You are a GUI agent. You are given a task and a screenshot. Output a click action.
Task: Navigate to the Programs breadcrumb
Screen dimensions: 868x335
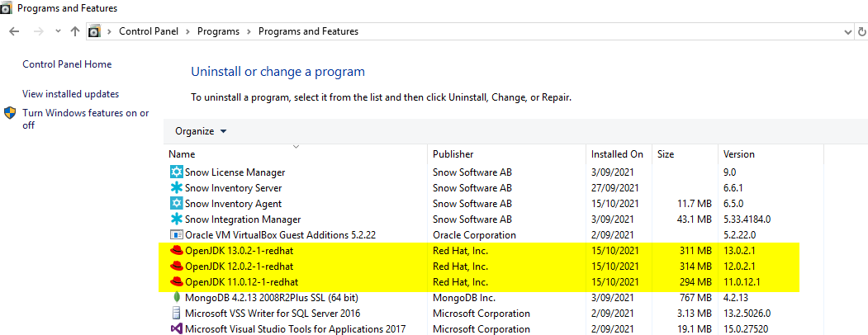pos(218,31)
